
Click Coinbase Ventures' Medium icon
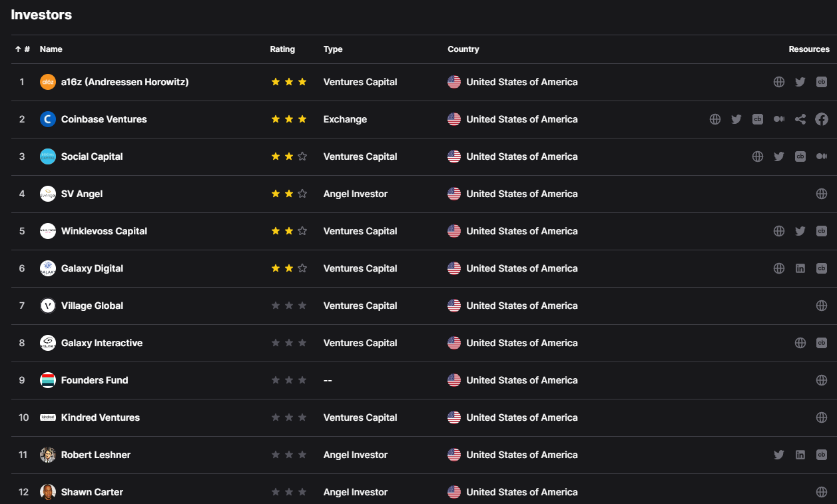[x=779, y=119]
